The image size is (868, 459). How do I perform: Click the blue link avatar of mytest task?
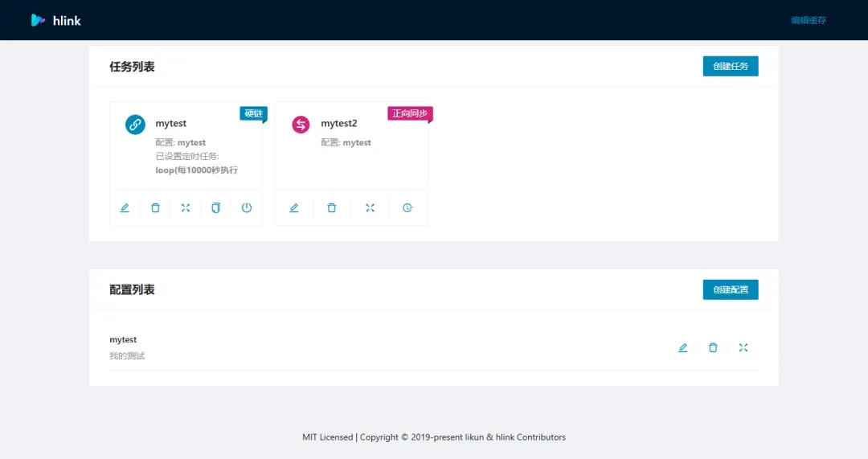[135, 124]
